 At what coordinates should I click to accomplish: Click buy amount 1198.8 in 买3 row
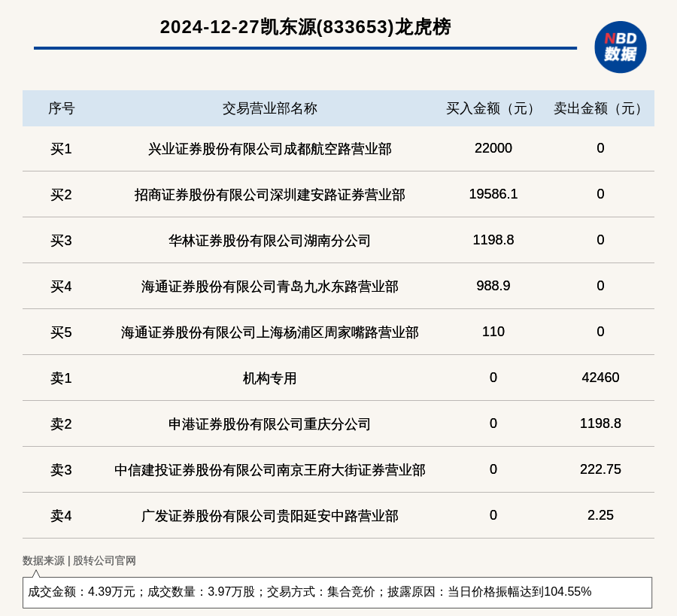click(493, 240)
